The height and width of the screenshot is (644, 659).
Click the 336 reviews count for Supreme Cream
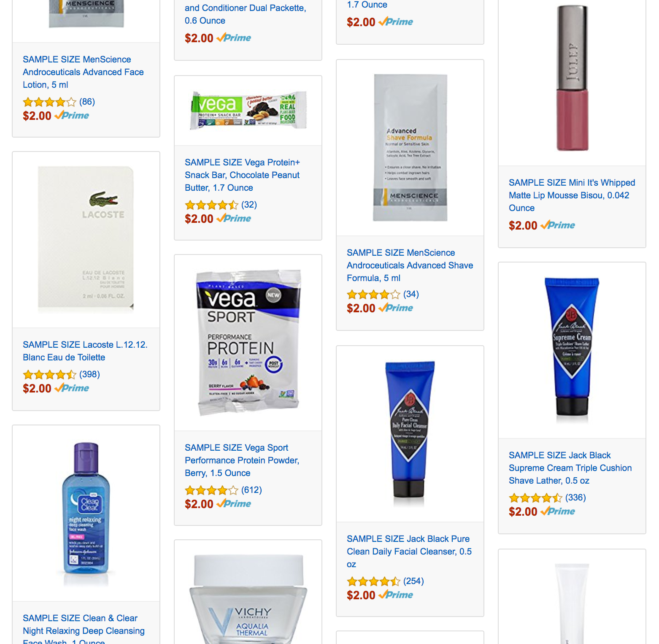click(x=575, y=498)
